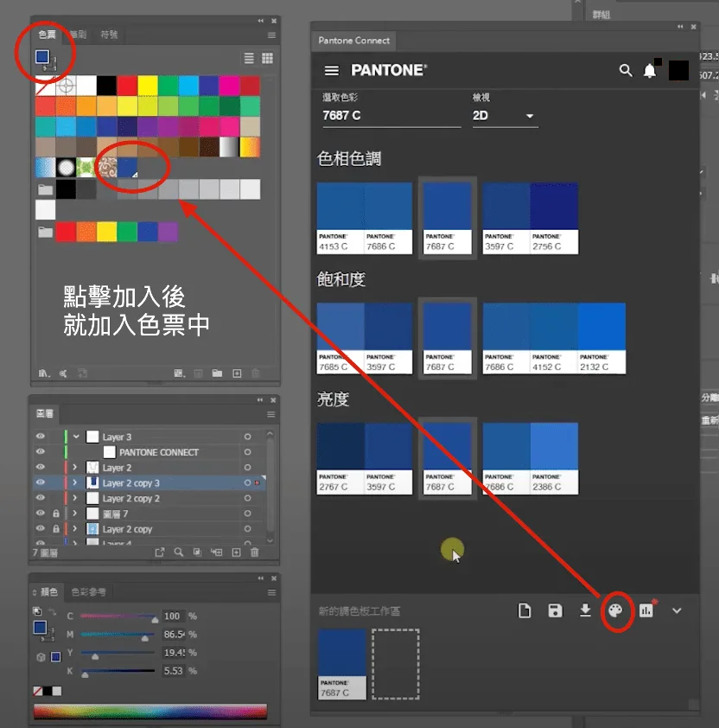Select the Pantone Connect panel tab
The height and width of the screenshot is (728, 719).
[x=353, y=41]
